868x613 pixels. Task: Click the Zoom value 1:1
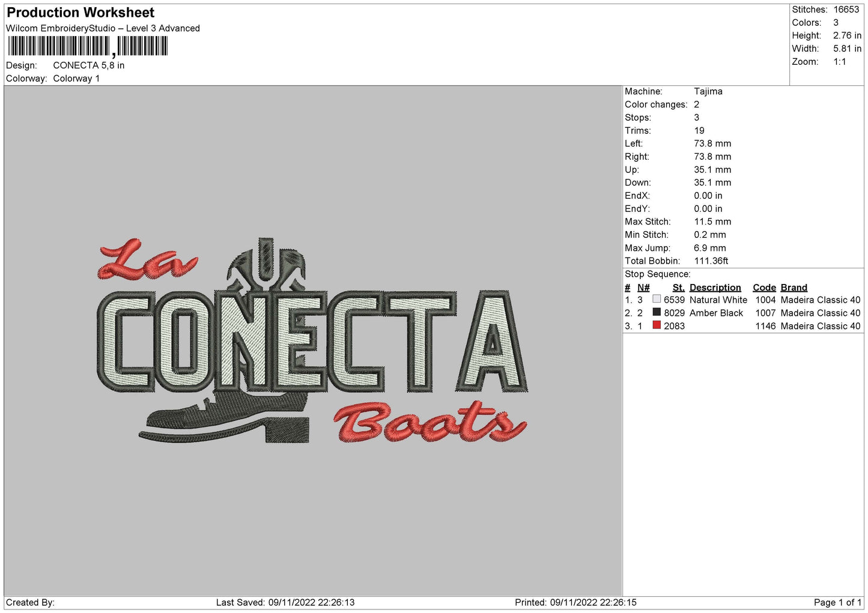(840, 62)
